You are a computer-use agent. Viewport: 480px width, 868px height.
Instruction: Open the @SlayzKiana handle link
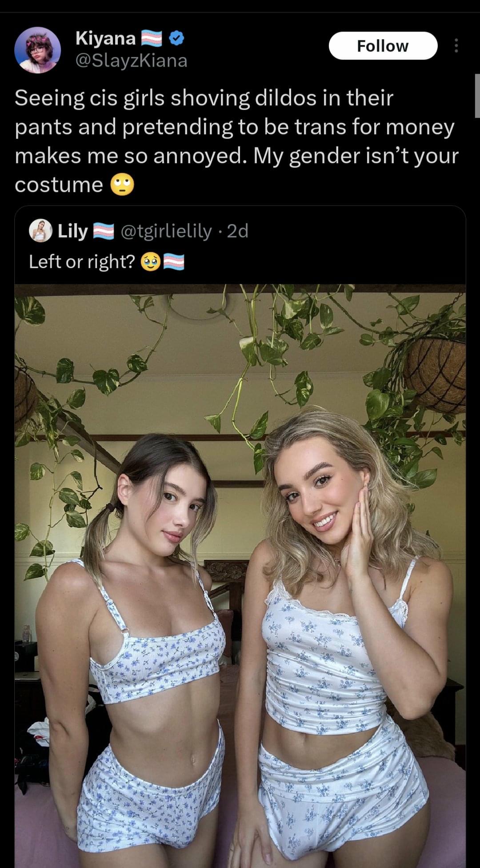click(132, 60)
